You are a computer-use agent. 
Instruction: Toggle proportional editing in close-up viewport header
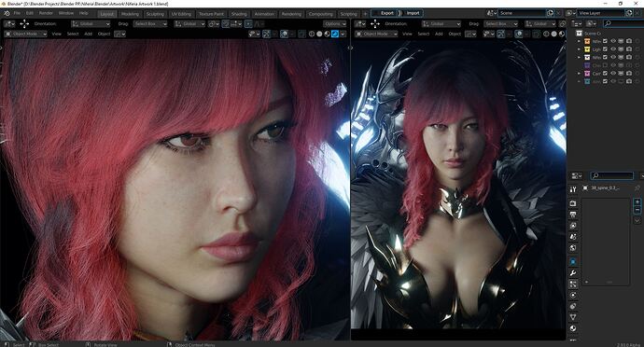pyautogui.click(x=248, y=24)
